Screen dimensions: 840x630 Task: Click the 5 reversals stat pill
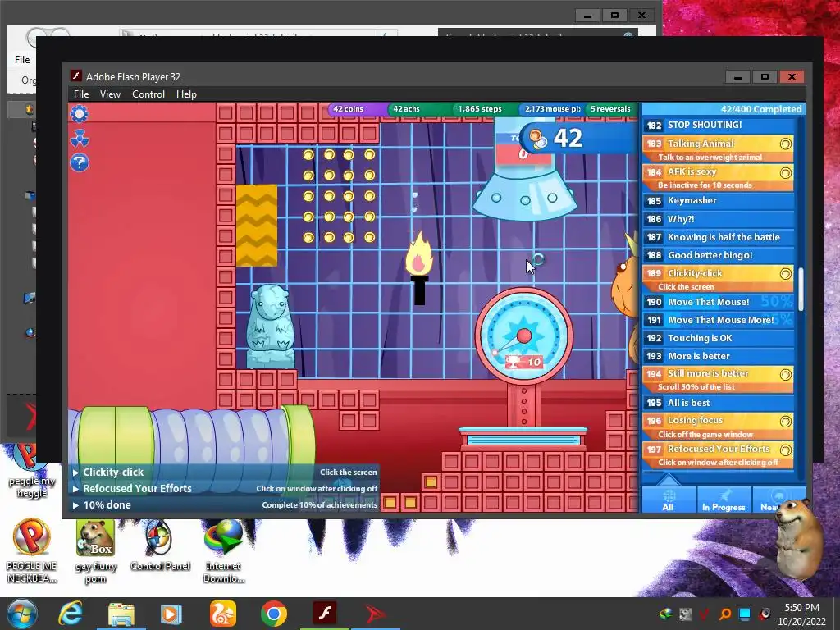[610, 109]
